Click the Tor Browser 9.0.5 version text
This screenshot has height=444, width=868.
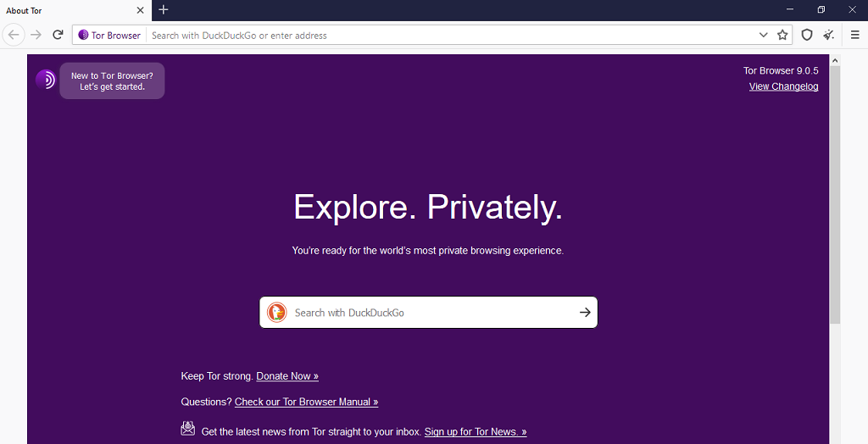point(781,70)
